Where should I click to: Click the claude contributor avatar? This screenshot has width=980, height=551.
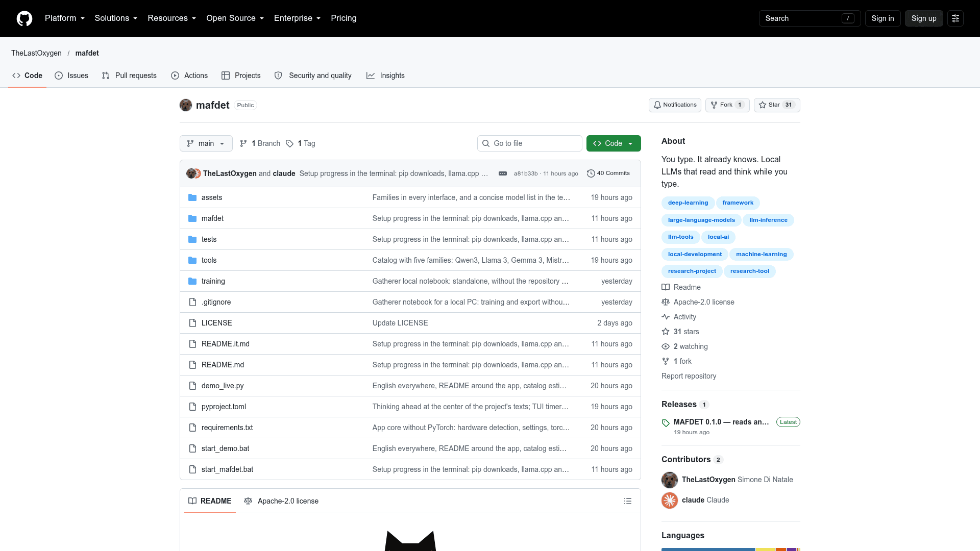(x=670, y=500)
